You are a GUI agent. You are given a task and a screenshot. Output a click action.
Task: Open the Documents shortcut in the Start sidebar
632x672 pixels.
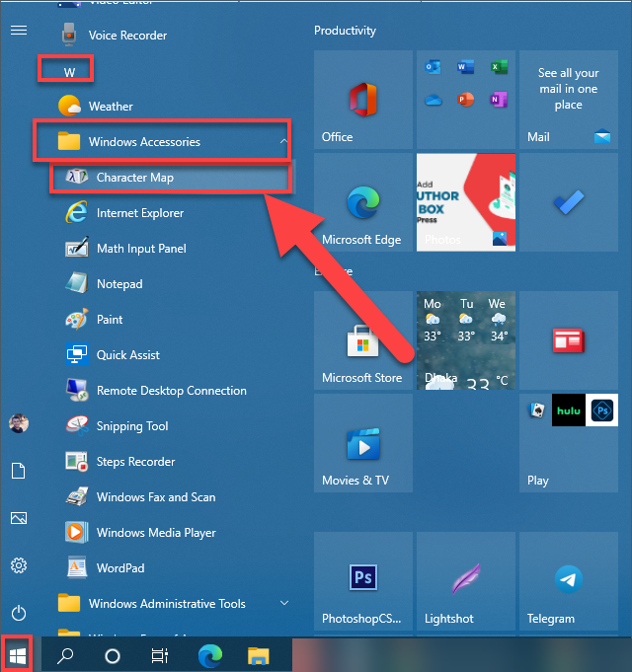click(19, 471)
